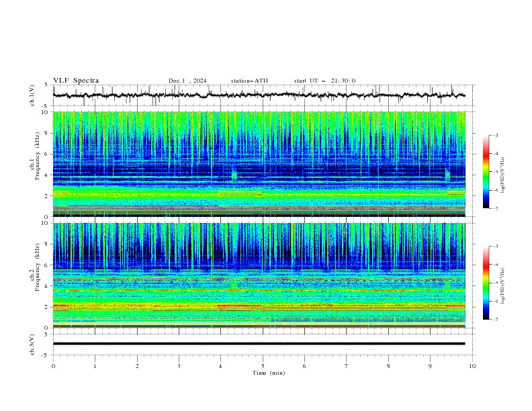Viewport: 532px width, 411px height.
Task: Click the ch.1 black waveform trace
Action: (x=259, y=95)
